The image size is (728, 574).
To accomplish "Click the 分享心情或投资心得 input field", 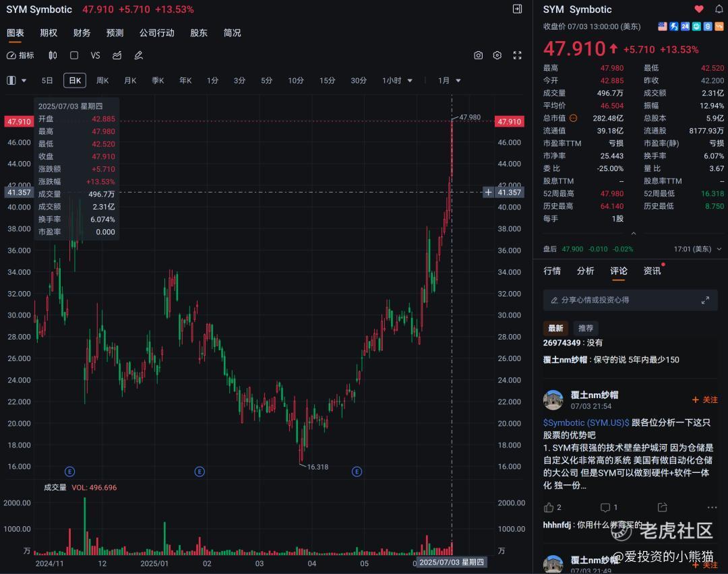I will [x=630, y=300].
